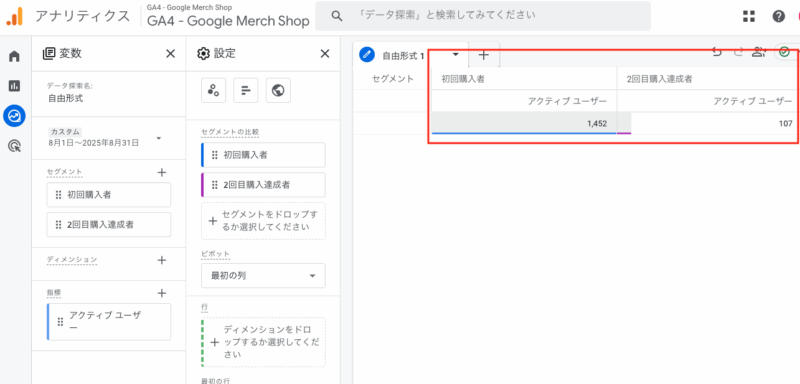Click the 変数 panel heading icon

(49, 53)
